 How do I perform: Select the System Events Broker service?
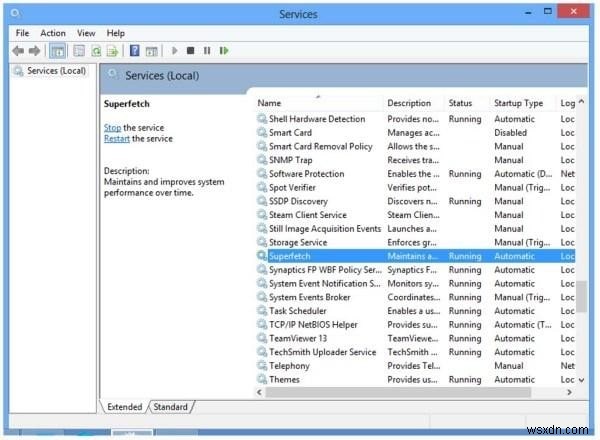pos(416,297)
